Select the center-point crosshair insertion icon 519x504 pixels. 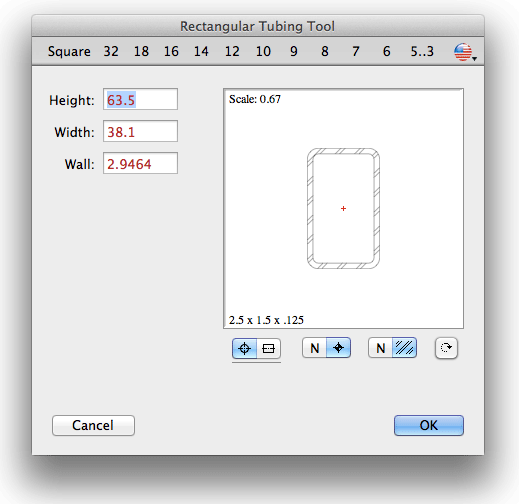pos(244,348)
